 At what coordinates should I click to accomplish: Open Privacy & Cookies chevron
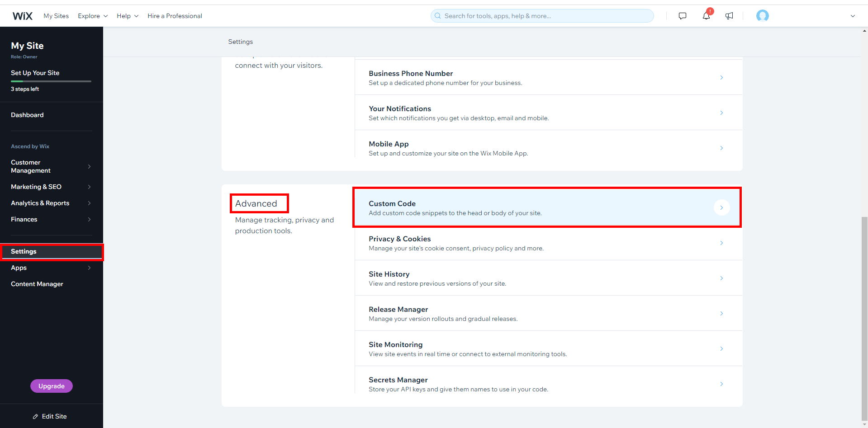point(721,243)
